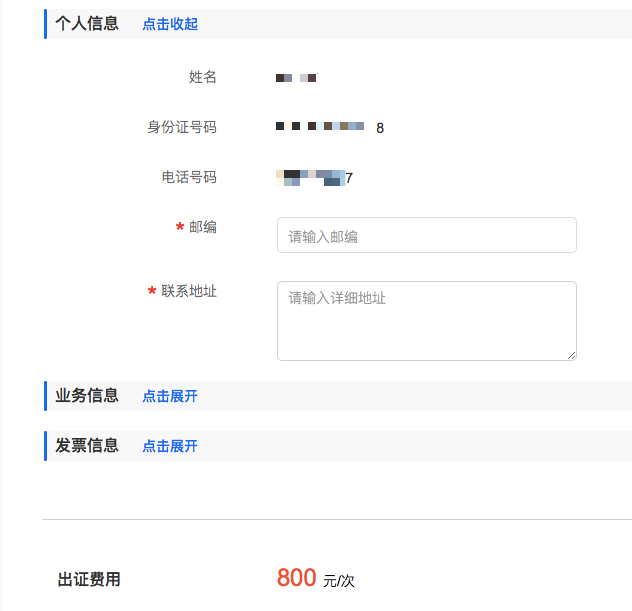Collapse 个人信息 via 点击收起 link

170,24
